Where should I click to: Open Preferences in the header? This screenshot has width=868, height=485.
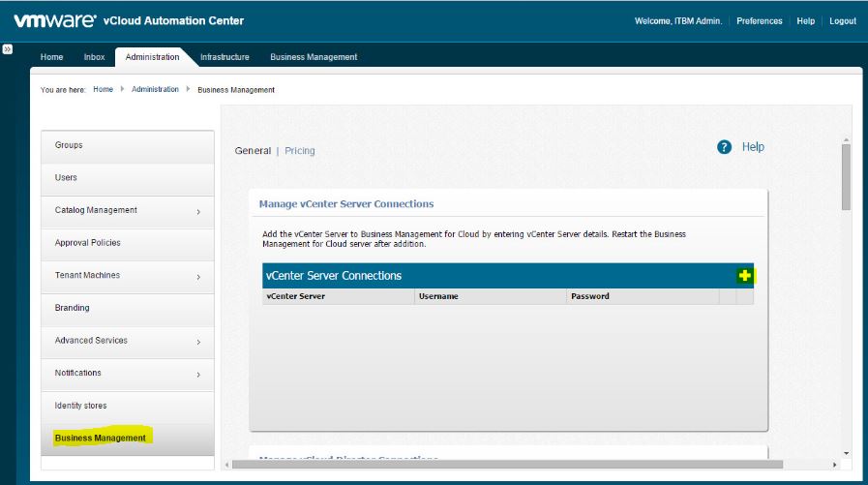coord(759,21)
